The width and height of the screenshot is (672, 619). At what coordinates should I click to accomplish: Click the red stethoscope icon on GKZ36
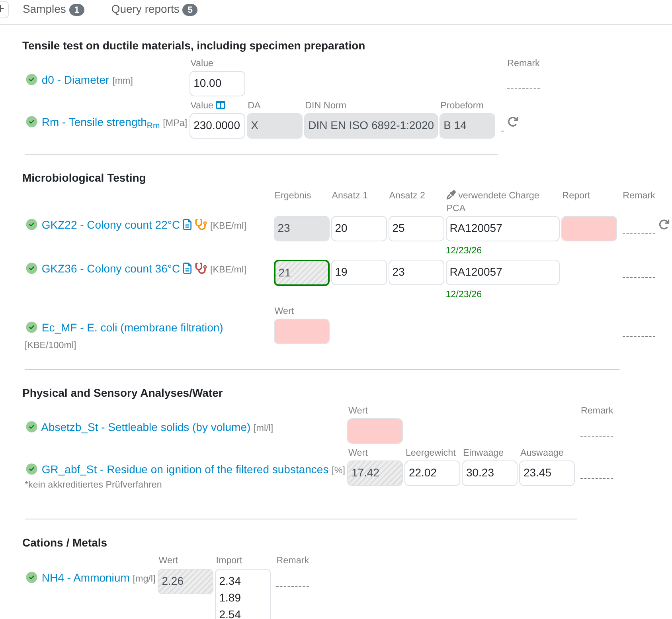coord(201,268)
